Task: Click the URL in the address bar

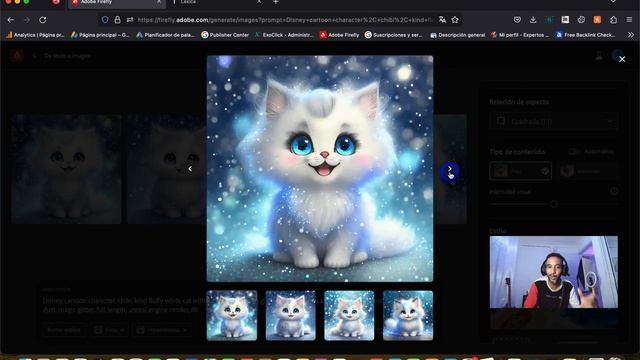Action: point(285,20)
